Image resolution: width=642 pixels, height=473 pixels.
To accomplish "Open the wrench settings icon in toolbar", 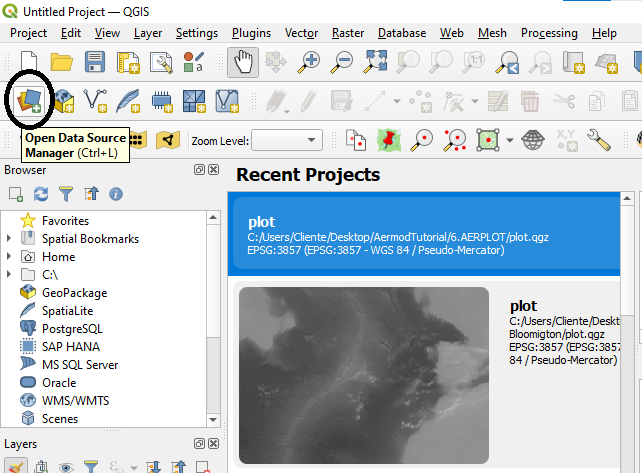I will (599, 140).
